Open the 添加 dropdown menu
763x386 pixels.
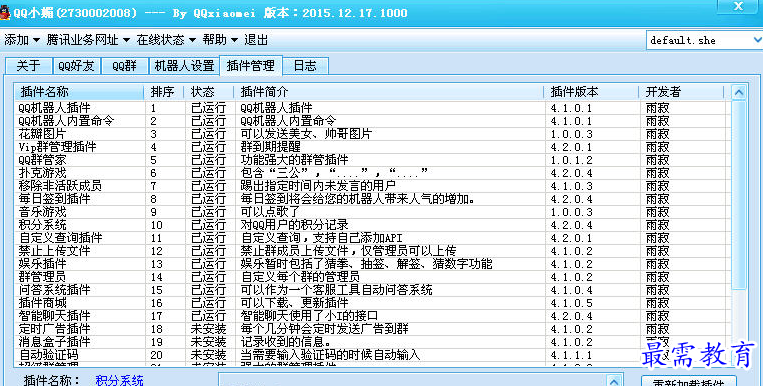coord(22,40)
